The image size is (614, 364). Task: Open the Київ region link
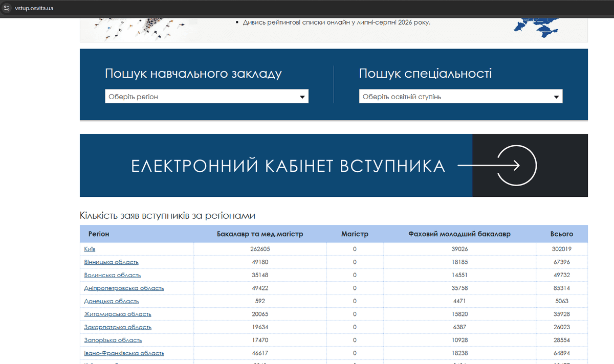tap(90, 249)
